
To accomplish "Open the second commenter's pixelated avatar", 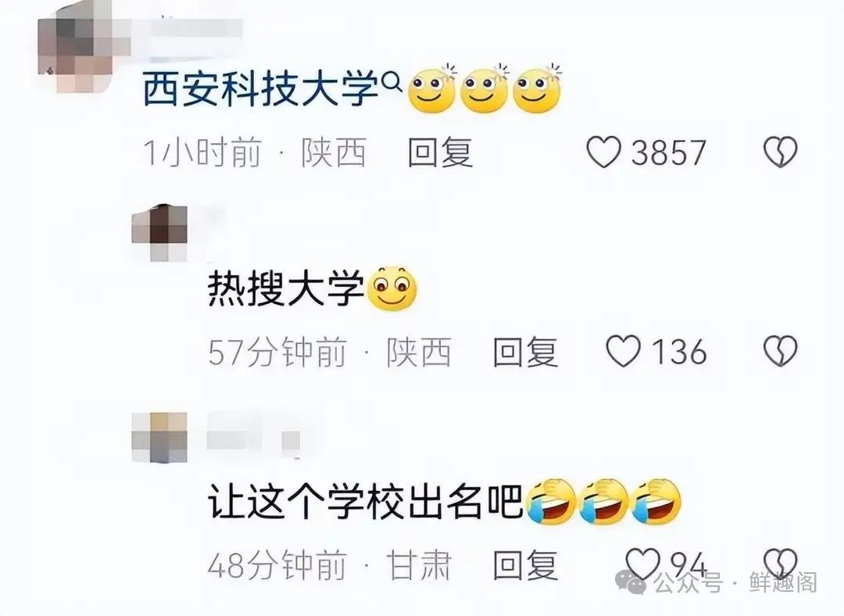I will tap(159, 233).
